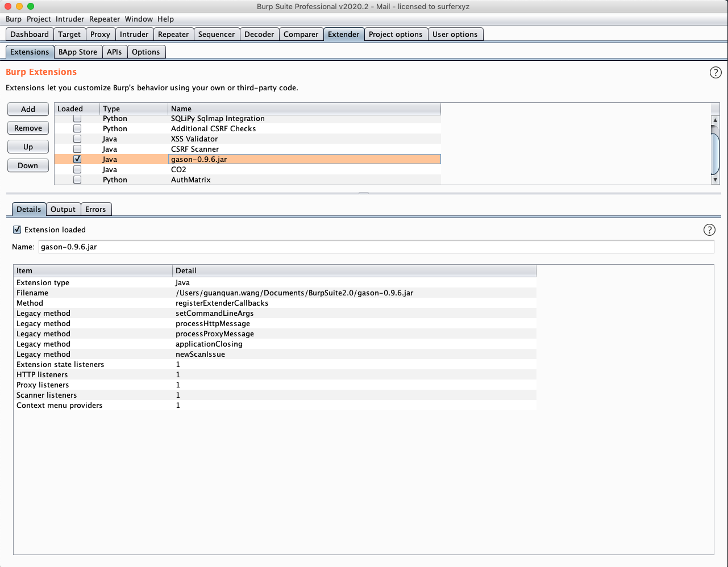
Task: Select the CO2 extension name
Action: [x=178, y=170]
